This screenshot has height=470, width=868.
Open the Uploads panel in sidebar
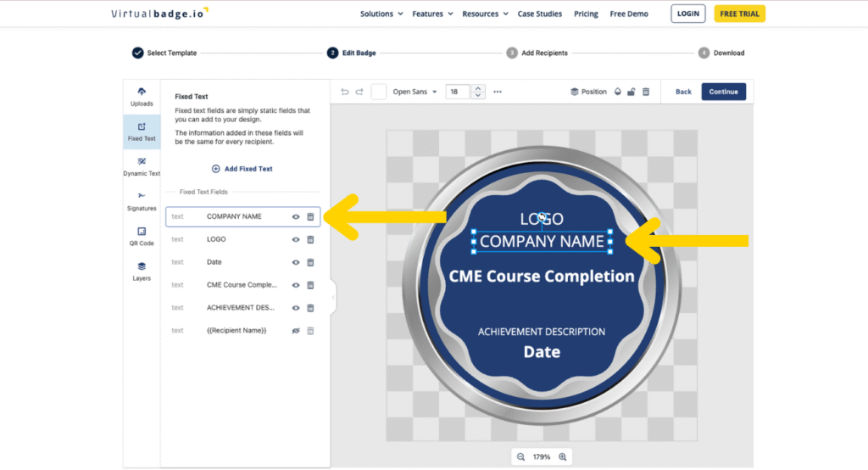tap(142, 97)
